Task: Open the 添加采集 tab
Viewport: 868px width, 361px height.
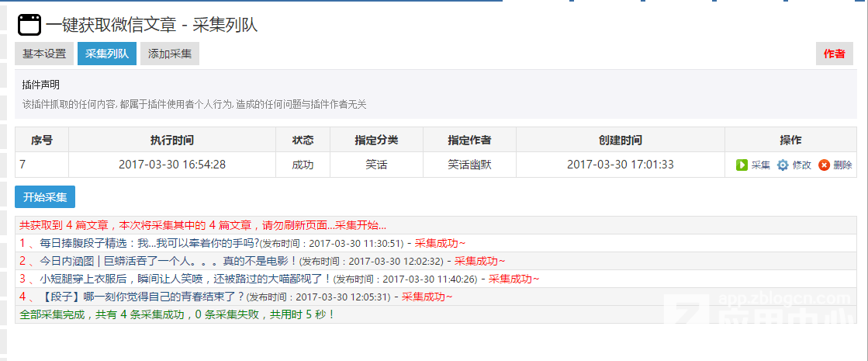Action: [x=170, y=54]
